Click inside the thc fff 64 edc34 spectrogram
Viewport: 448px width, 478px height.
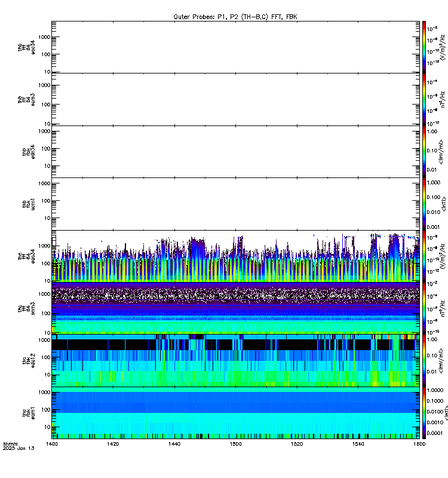point(235,256)
